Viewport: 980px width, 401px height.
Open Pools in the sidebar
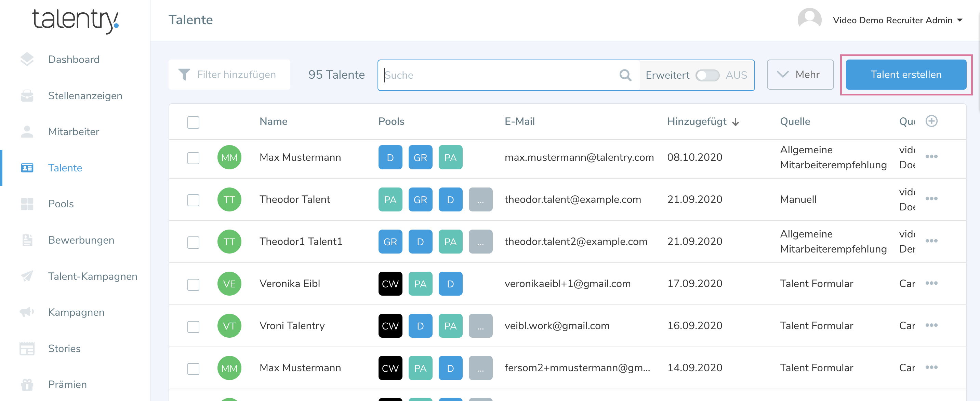pos(61,204)
